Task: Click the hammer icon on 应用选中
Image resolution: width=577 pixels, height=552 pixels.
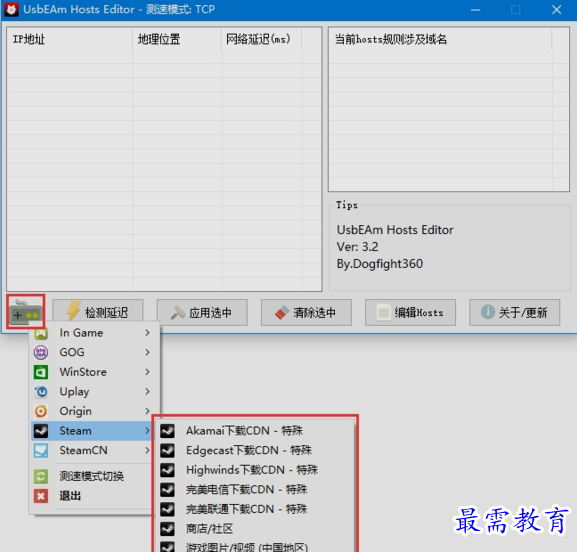Action: point(177,312)
